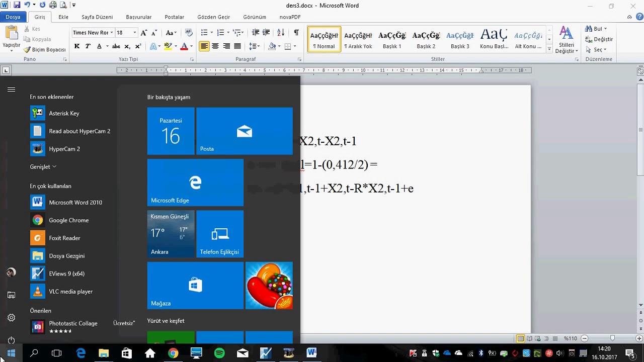Open the Posta mail tile
Image resolution: width=644 pixels, height=362 pixels.
pyautogui.click(x=245, y=131)
